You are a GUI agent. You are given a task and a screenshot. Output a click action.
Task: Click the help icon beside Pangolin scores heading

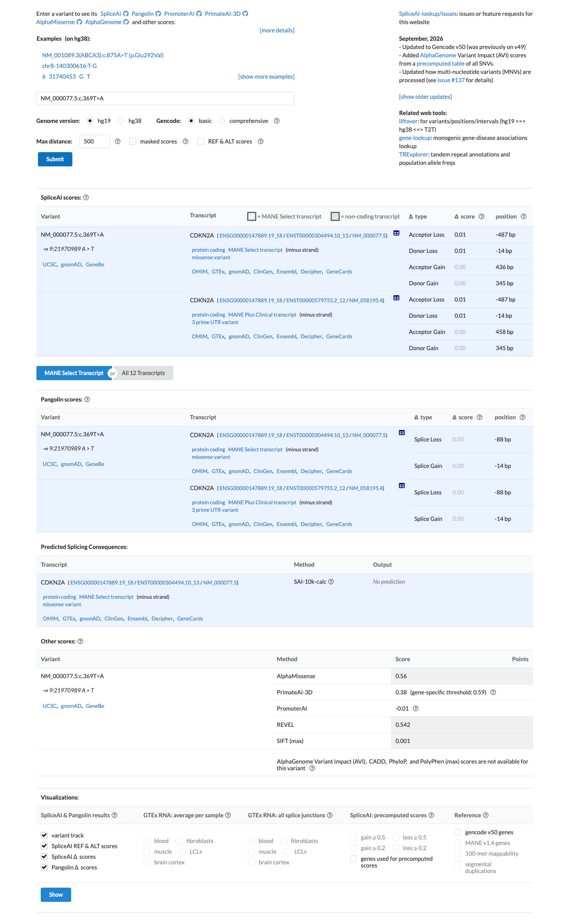pos(87,400)
